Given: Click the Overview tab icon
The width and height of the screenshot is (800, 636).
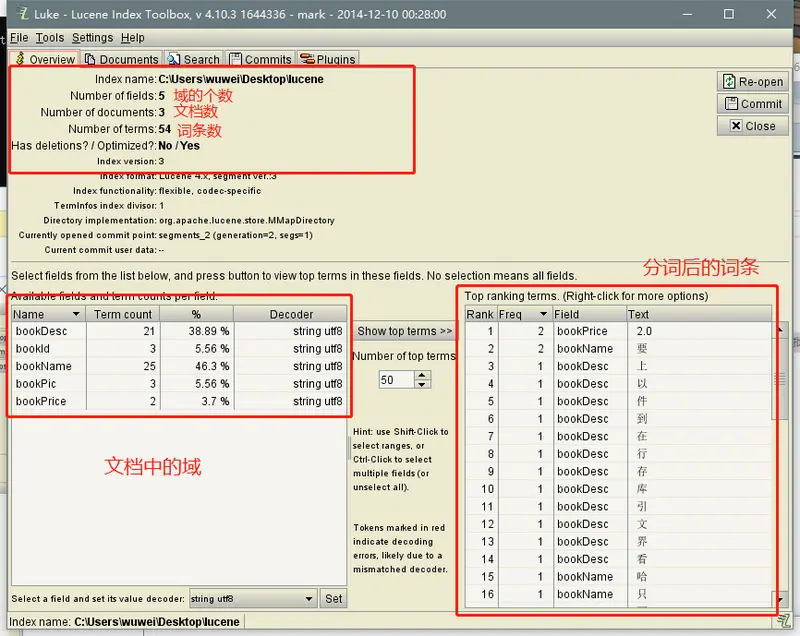Looking at the screenshot, I should tap(20, 59).
